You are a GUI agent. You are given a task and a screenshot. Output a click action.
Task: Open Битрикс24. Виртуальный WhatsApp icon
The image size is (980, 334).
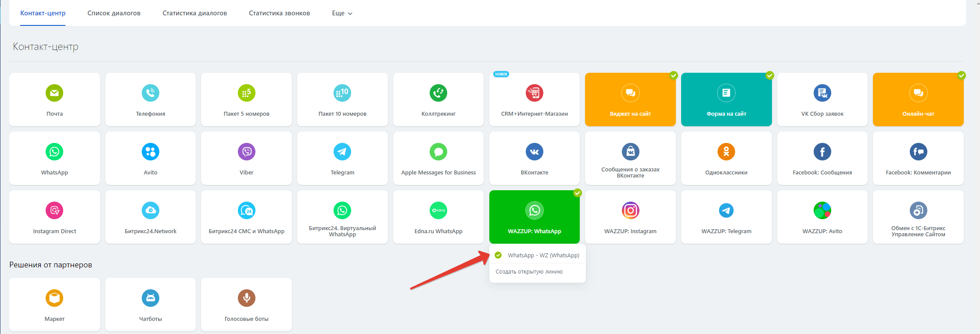(x=342, y=210)
